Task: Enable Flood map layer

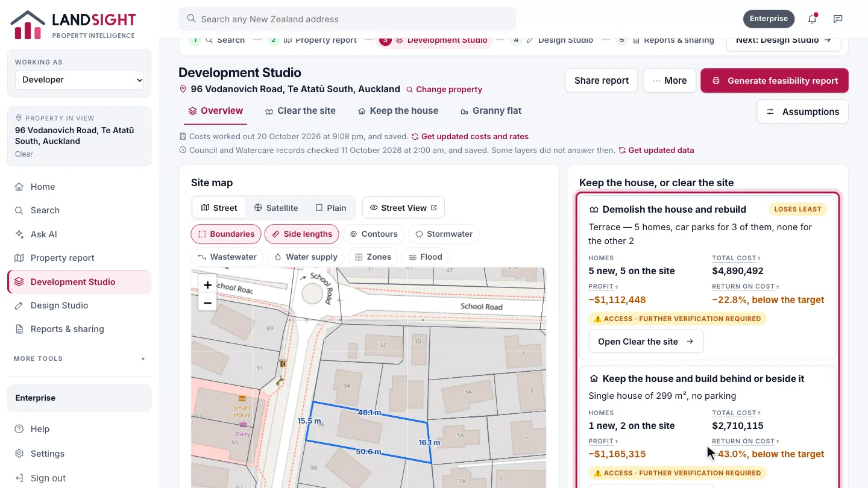Action: [426, 257]
